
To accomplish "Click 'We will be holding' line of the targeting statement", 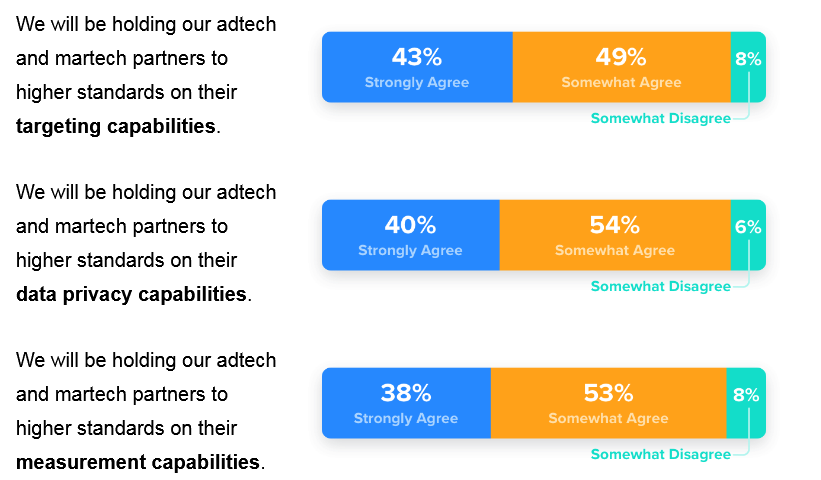I will (x=146, y=24).
